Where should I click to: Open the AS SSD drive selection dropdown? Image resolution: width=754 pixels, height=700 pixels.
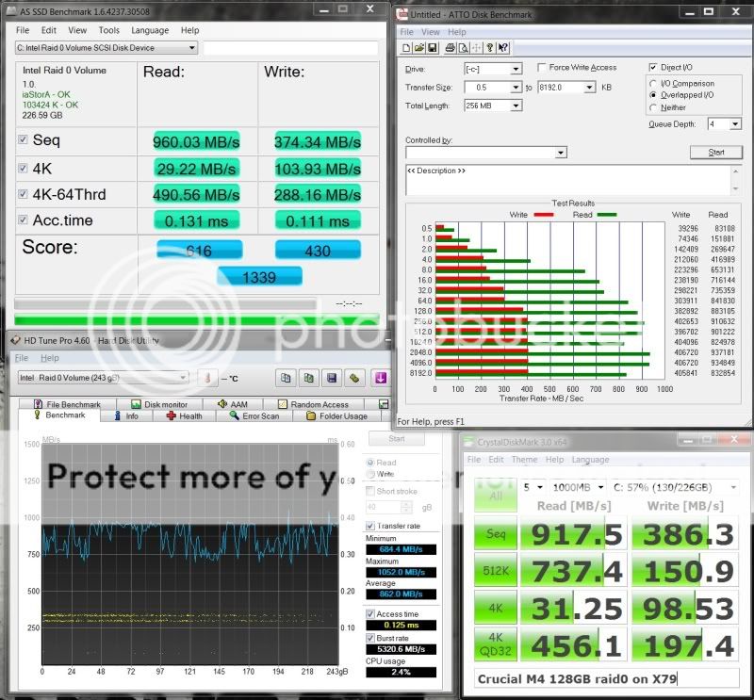click(x=191, y=48)
